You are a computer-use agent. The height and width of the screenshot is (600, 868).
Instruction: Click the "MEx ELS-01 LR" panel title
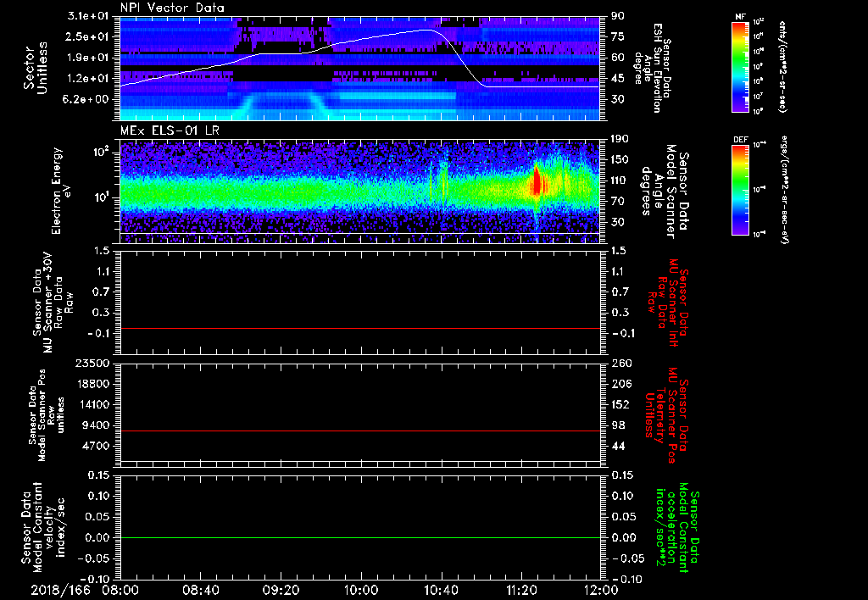click(x=169, y=131)
